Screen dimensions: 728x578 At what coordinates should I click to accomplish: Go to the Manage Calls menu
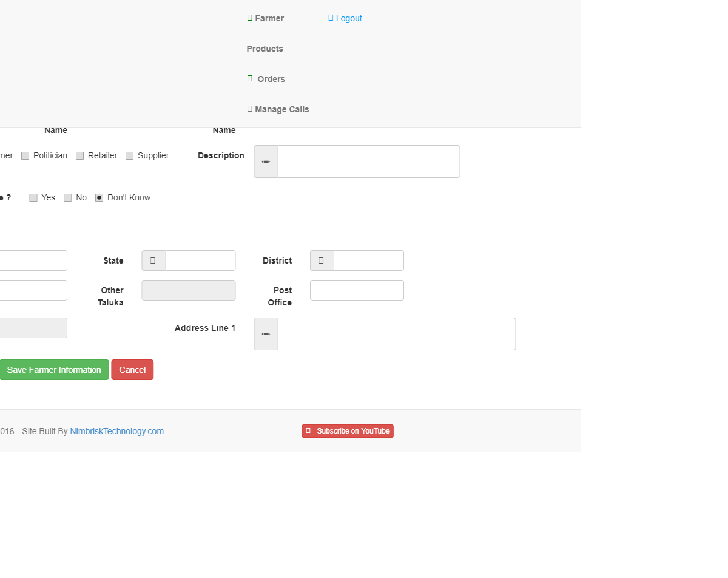[x=281, y=109]
